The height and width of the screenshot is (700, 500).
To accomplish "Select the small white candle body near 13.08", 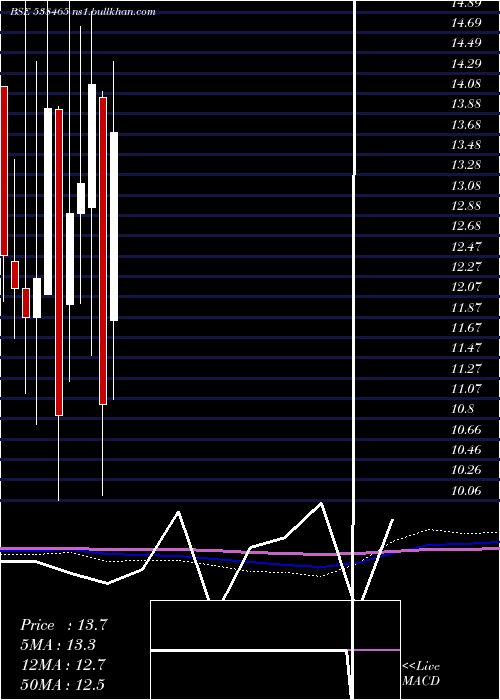I will [x=81, y=198].
